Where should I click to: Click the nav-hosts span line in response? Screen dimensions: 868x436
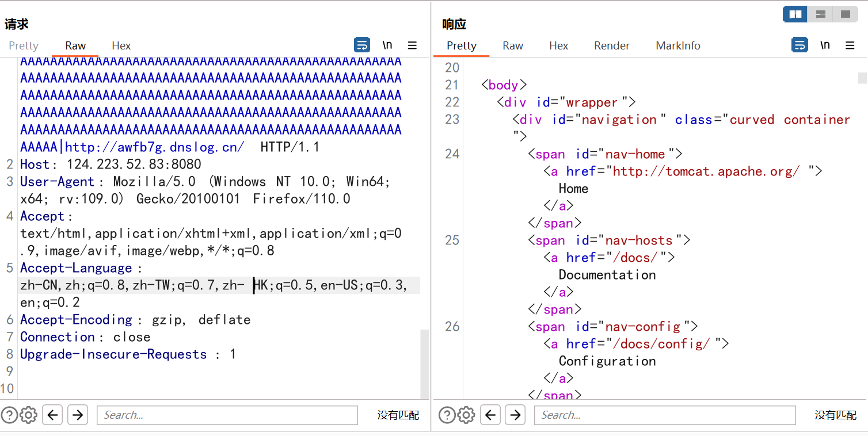[x=609, y=240]
